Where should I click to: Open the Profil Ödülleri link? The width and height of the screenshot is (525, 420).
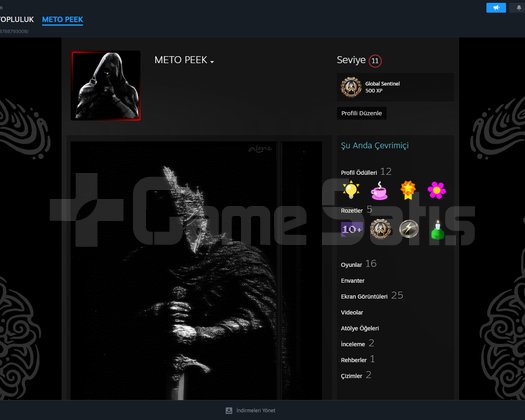click(x=359, y=172)
